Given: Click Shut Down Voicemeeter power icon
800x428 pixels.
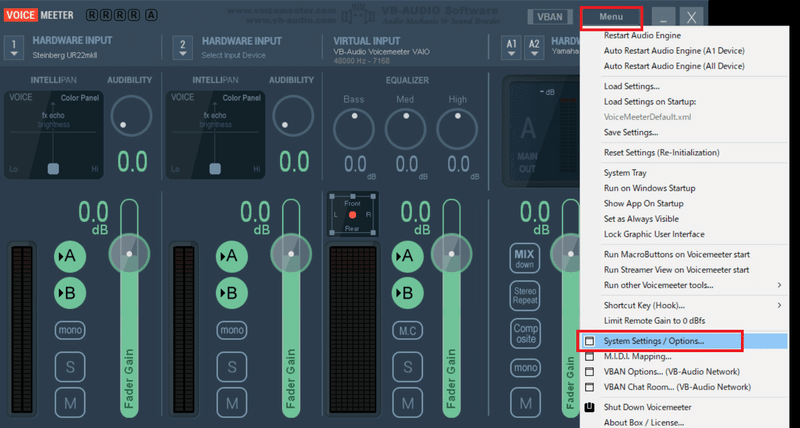Looking at the screenshot, I should tap(590, 407).
